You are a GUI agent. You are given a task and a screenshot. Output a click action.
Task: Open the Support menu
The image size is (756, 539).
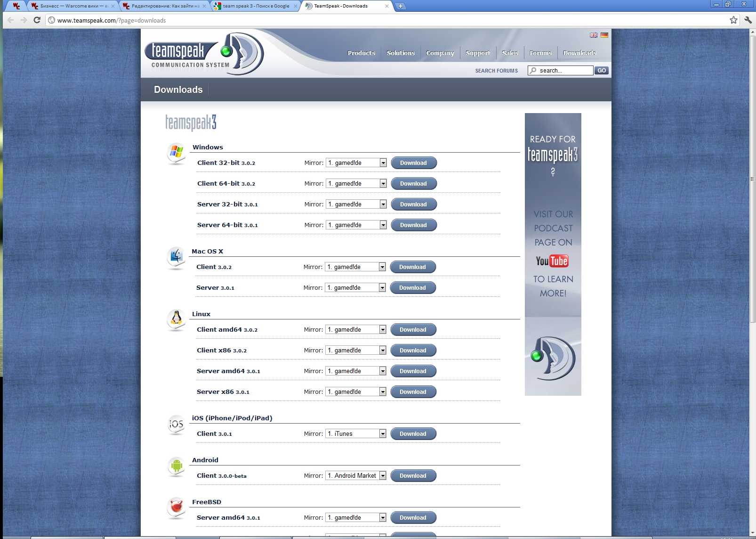(x=478, y=53)
